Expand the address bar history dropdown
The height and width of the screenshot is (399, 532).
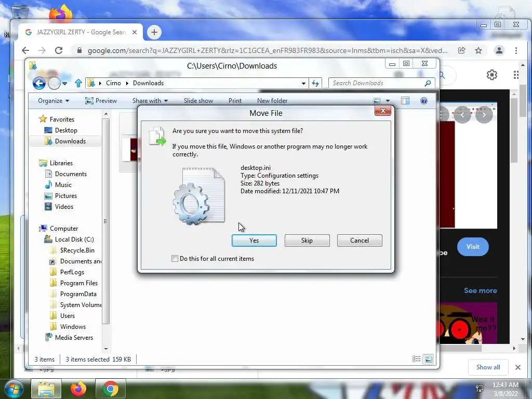point(303,83)
